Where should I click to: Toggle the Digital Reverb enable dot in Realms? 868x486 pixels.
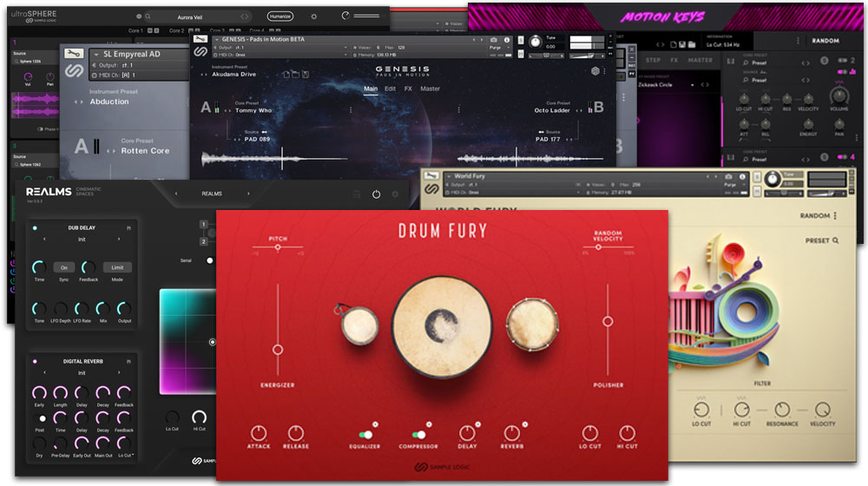[35, 361]
